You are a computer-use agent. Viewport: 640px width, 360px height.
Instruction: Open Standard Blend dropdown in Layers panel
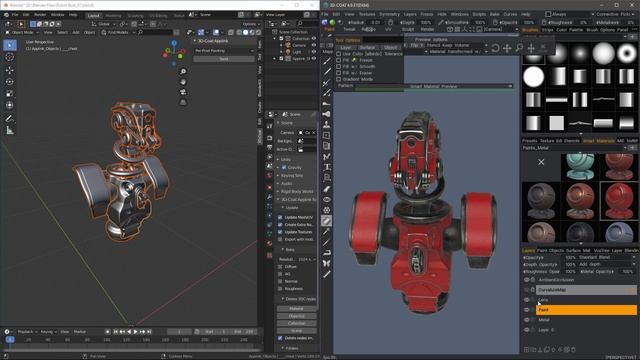tap(607, 258)
